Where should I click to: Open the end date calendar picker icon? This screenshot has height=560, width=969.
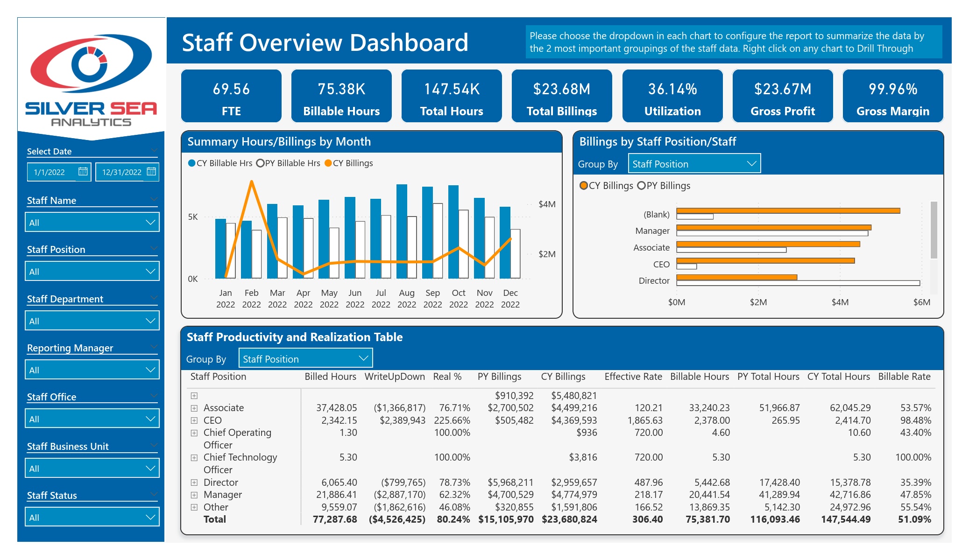pyautogui.click(x=151, y=171)
